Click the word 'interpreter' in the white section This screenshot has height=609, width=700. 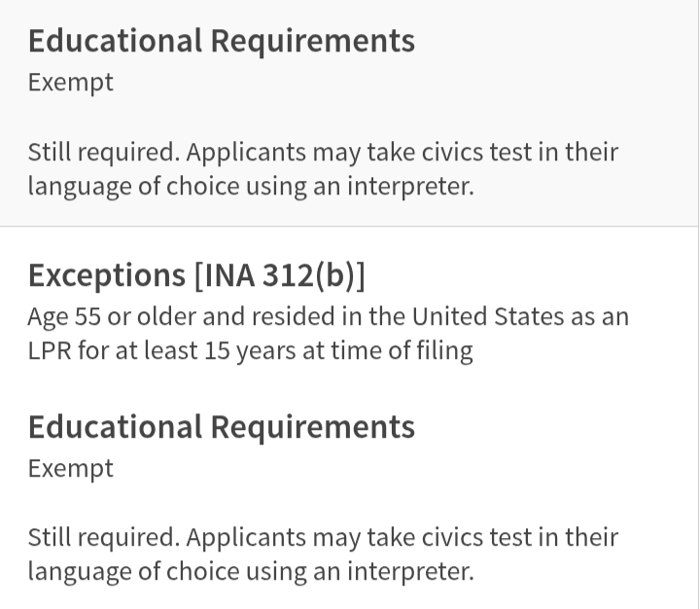click(x=410, y=571)
